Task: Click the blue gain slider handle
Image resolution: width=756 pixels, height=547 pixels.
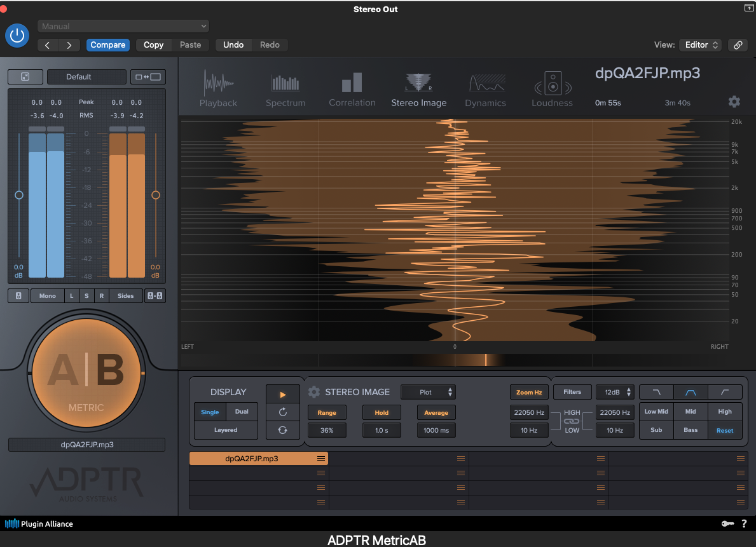Action: tap(19, 195)
